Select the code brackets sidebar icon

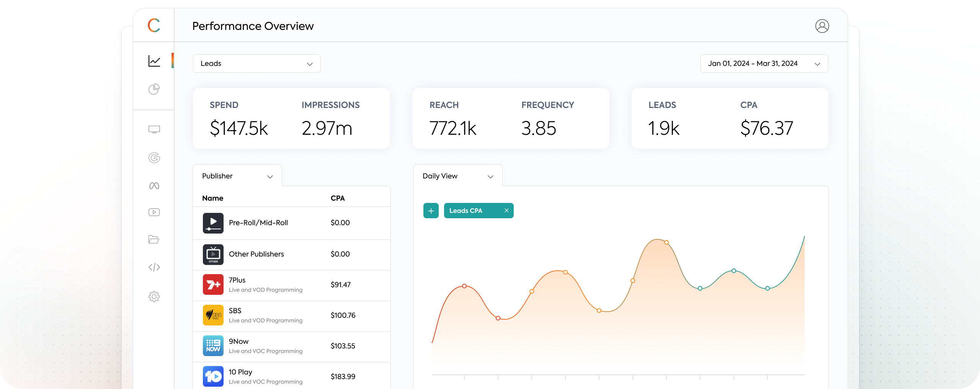click(x=154, y=267)
